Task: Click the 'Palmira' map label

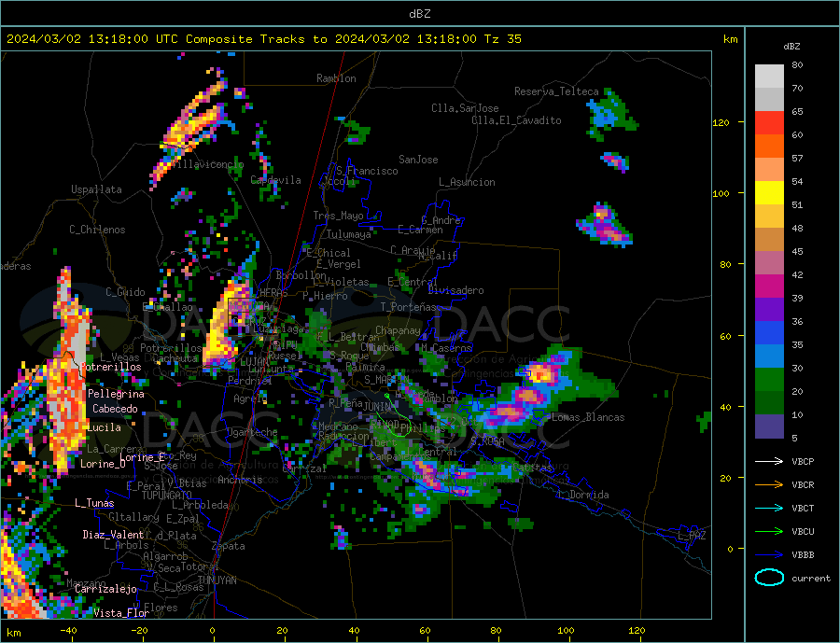Action: (365, 368)
